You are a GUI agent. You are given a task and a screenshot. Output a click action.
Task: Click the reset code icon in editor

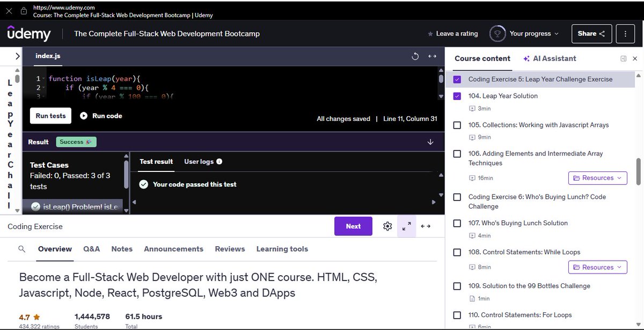[414, 56]
